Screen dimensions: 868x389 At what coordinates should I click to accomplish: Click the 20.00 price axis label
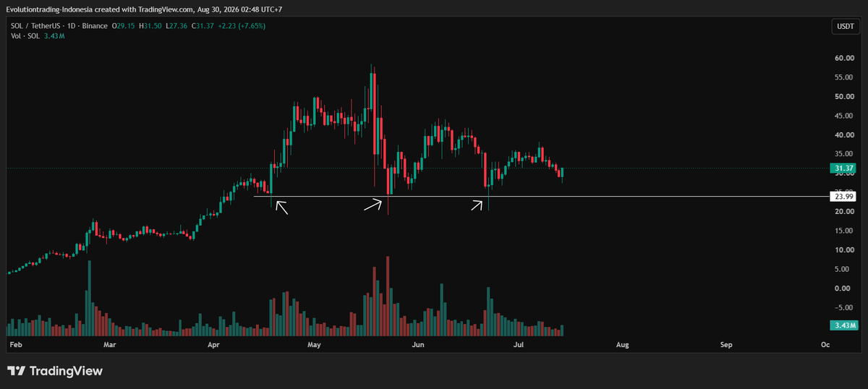click(845, 212)
